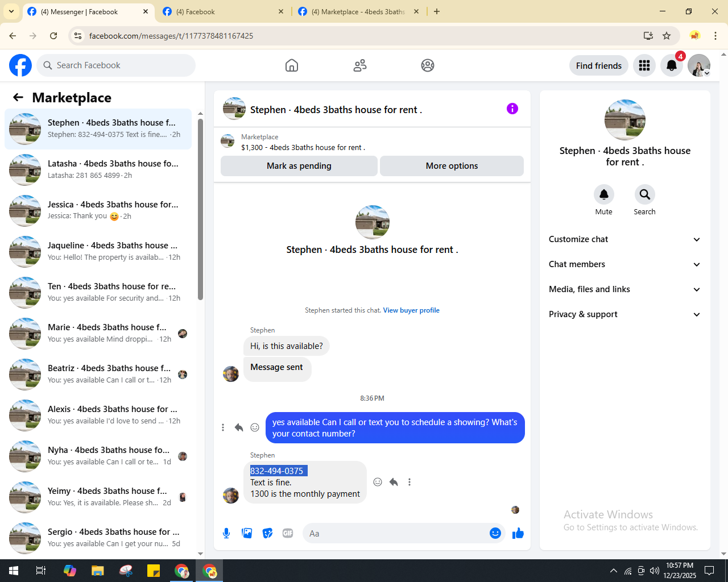
Task: Reply to Stephen's phone number message
Action: click(394, 482)
